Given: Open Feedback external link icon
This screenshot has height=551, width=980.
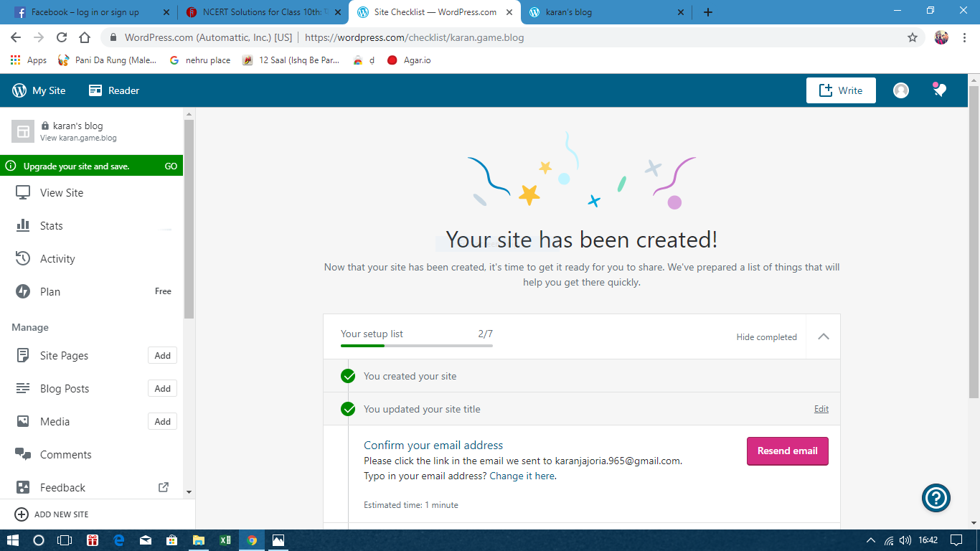Looking at the screenshot, I should click(163, 487).
